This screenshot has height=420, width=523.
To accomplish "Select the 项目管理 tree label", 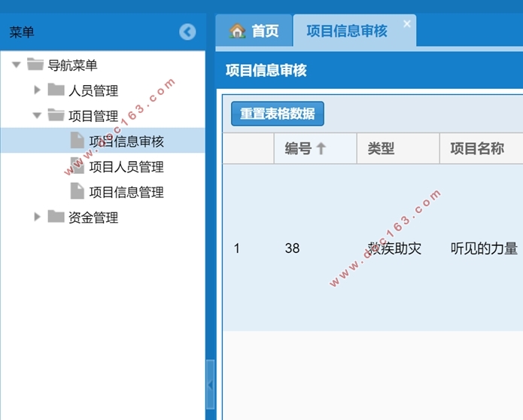I will 93,116.
